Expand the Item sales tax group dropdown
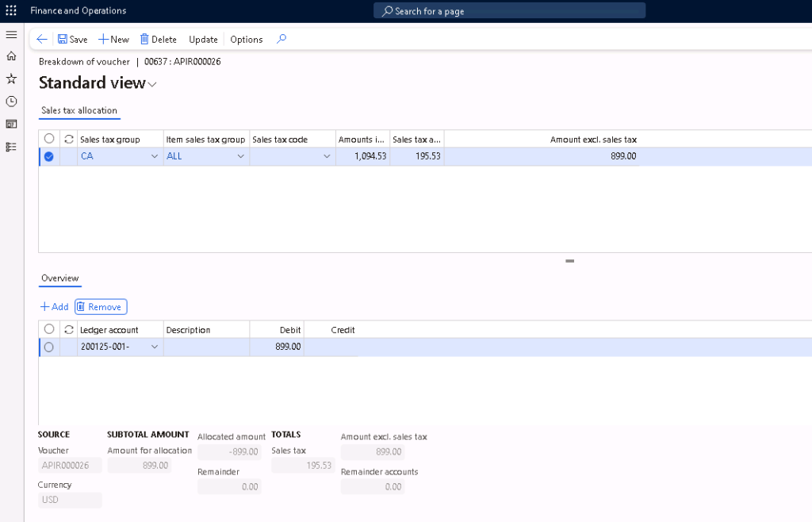 [240, 157]
